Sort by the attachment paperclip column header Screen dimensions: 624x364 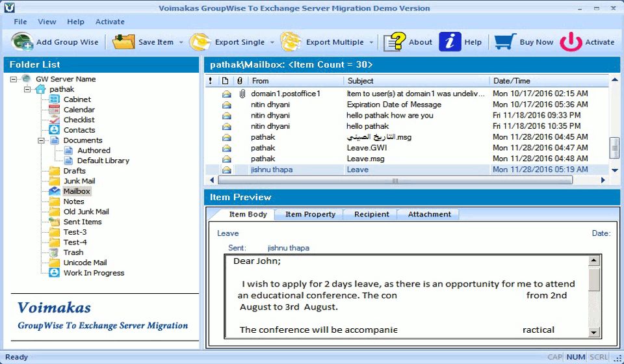[240, 81]
